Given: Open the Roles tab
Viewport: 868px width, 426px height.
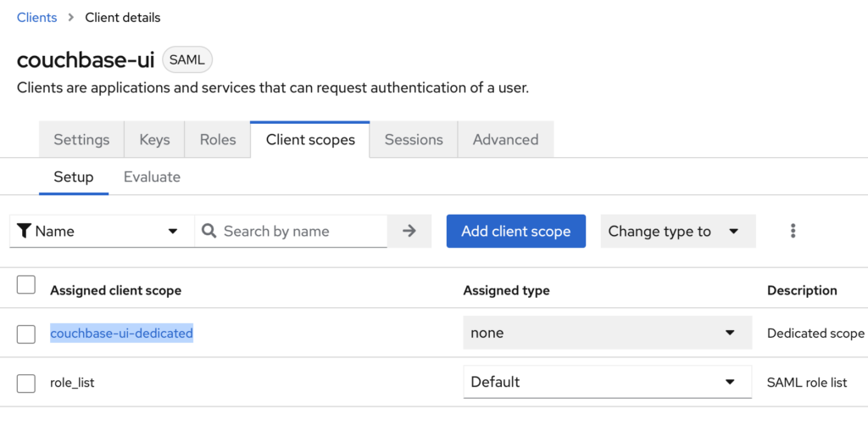Looking at the screenshot, I should pos(218,140).
